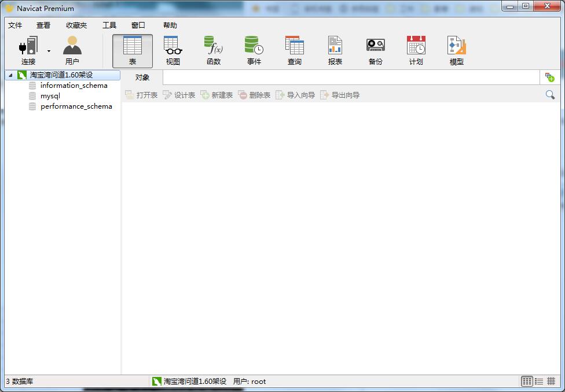The width and height of the screenshot is (565, 392).
Task: Click the search magnifier icon
Action: [x=550, y=95]
